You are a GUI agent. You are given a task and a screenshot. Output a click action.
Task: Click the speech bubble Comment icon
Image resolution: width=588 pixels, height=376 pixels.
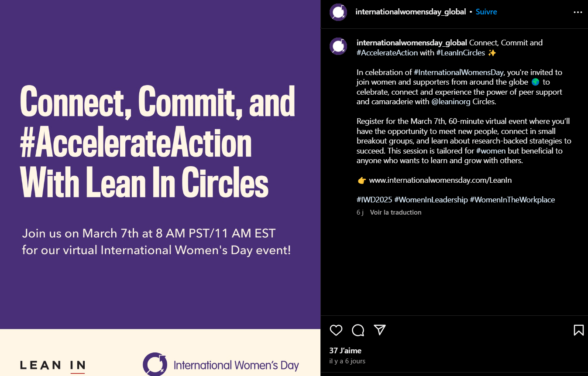[x=358, y=330]
